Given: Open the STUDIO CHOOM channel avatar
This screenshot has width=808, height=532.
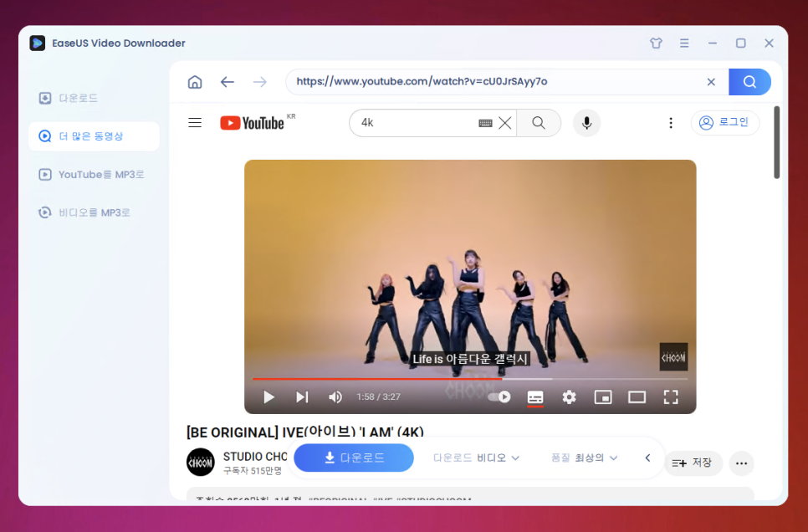Looking at the screenshot, I should coord(201,462).
